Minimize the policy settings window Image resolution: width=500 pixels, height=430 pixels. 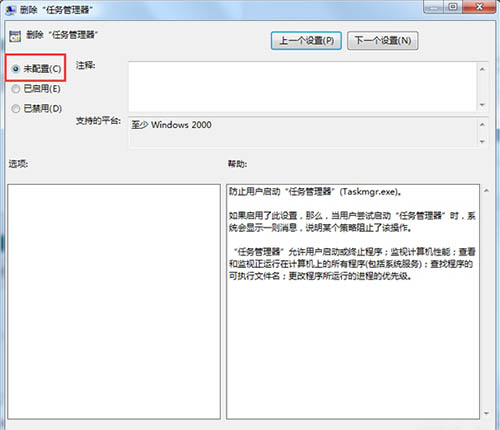pyautogui.click(x=434, y=7)
